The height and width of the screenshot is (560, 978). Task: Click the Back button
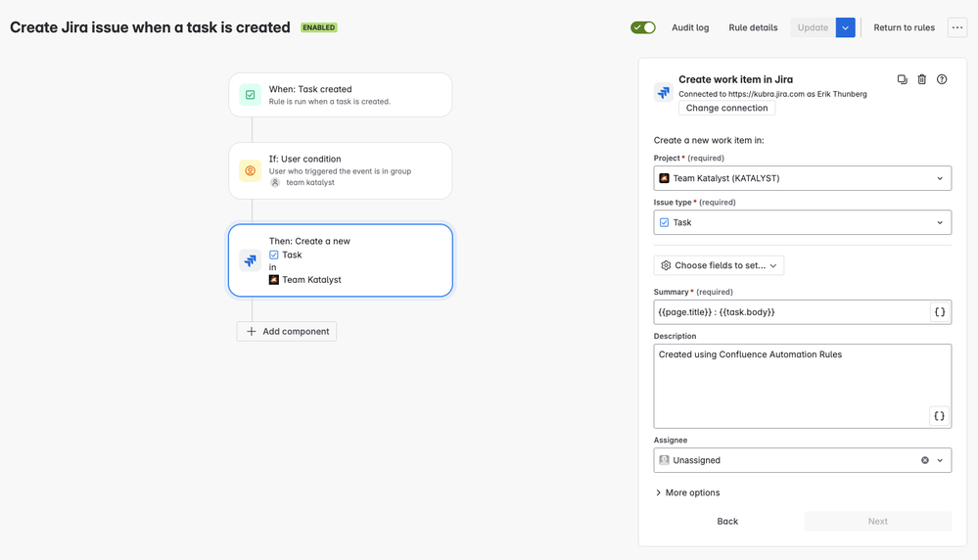point(727,522)
